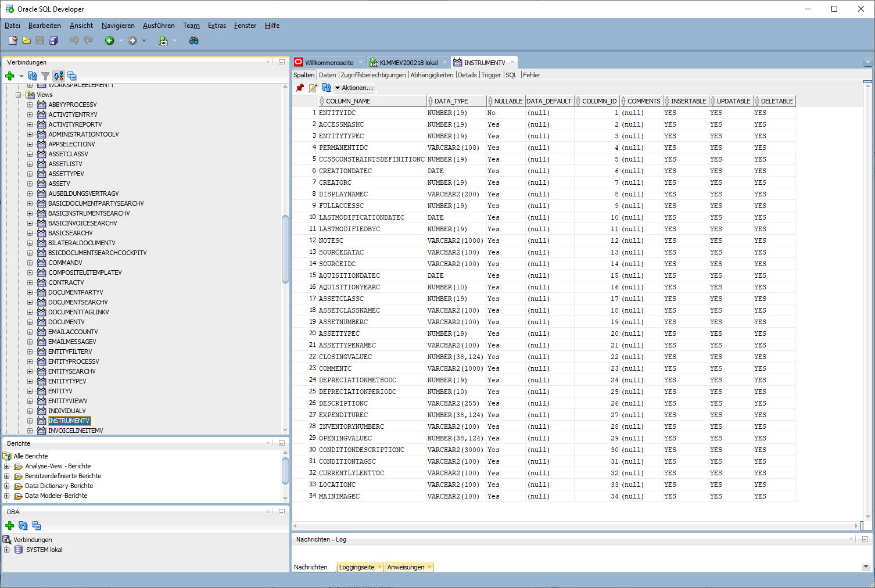
Task: Click the pin (freeze view) icon
Action: tap(300, 88)
